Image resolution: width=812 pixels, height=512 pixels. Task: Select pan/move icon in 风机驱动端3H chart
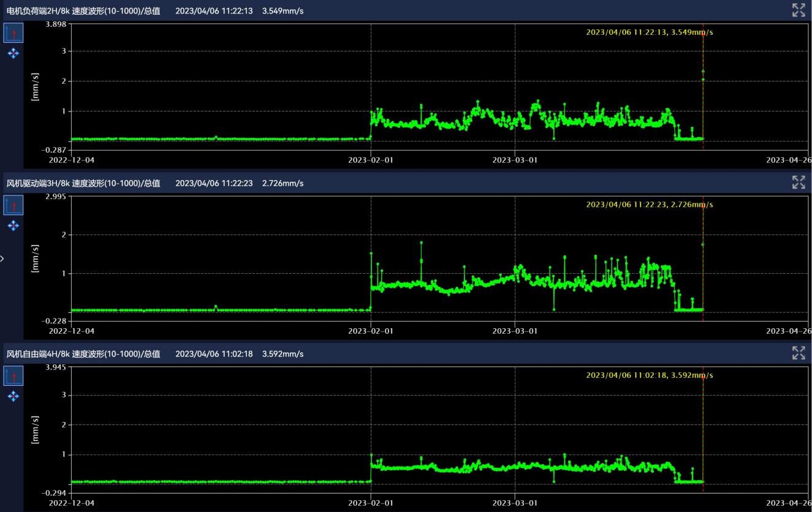click(x=13, y=226)
